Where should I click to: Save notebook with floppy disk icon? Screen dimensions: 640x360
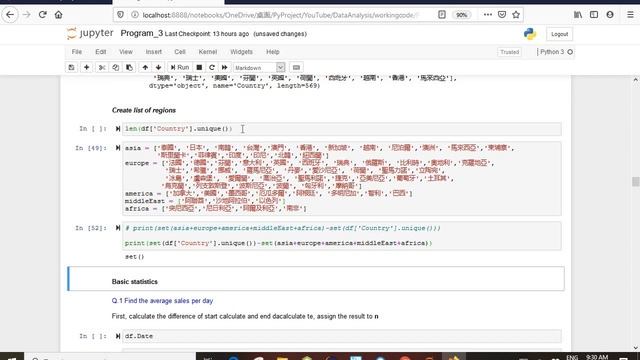click(71, 67)
